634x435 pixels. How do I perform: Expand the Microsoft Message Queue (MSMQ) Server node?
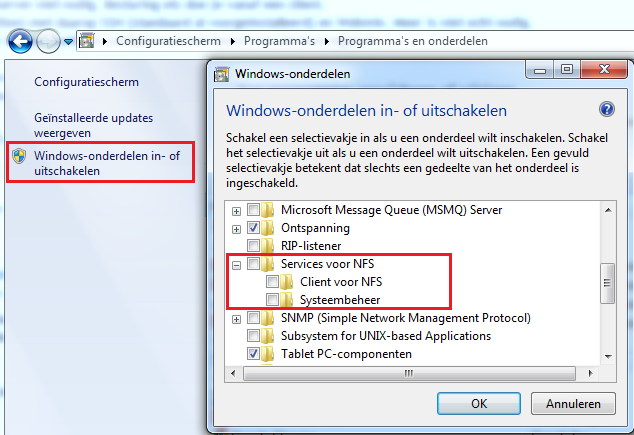pos(237,211)
